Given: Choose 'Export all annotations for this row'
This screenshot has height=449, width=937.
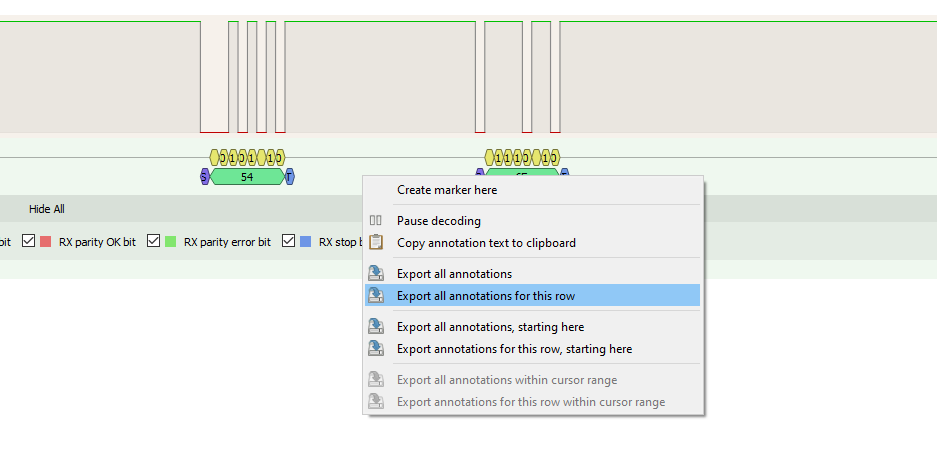Looking at the screenshot, I should click(532, 295).
